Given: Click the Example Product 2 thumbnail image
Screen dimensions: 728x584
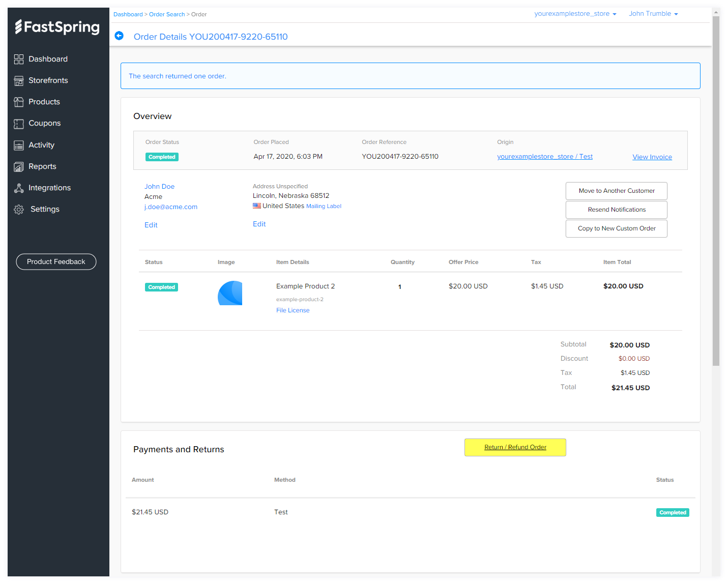Looking at the screenshot, I should point(230,293).
